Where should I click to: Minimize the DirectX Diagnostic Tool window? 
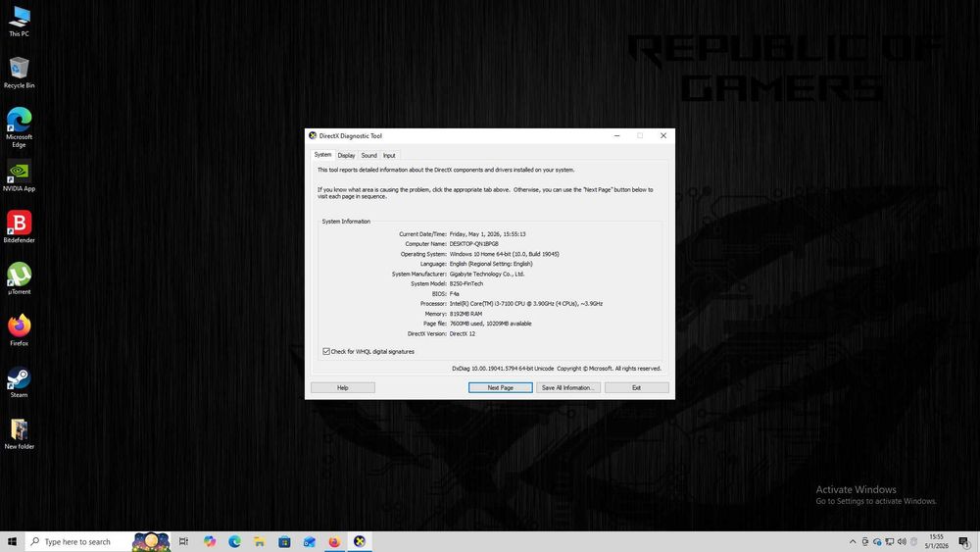pos(616,135)
